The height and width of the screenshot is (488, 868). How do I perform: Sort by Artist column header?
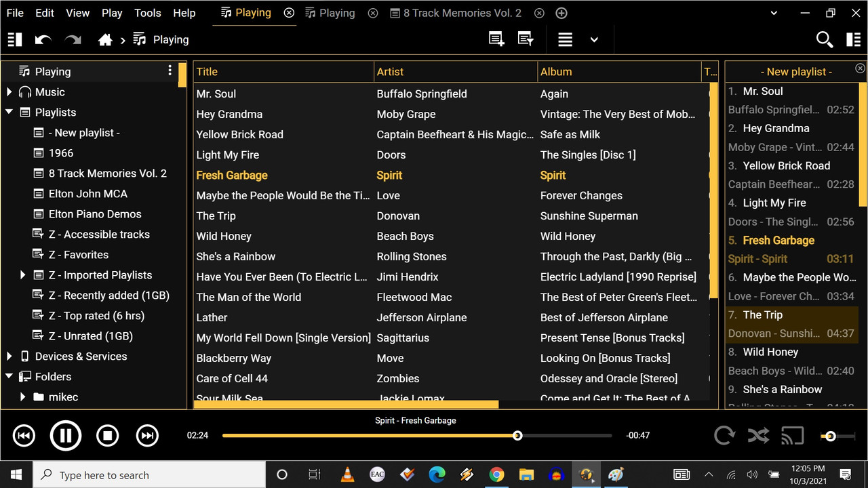tap(455, 72)
